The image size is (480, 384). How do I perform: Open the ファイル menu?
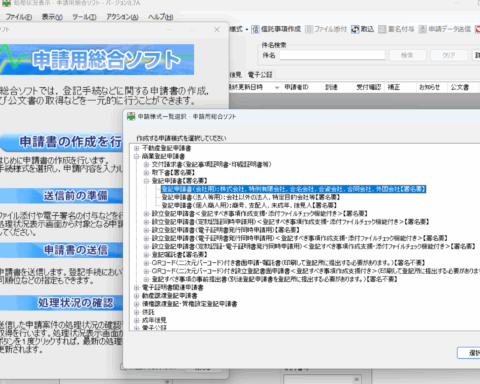(19, 17)
